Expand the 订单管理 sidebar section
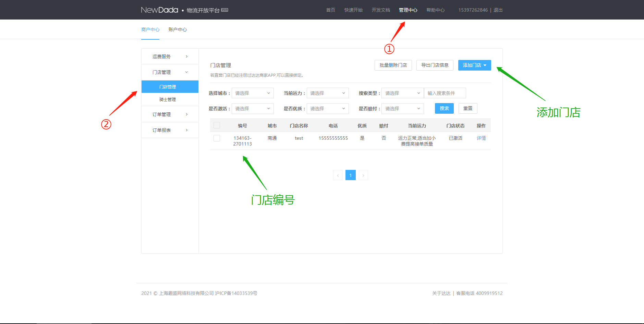 click(170, 114)
